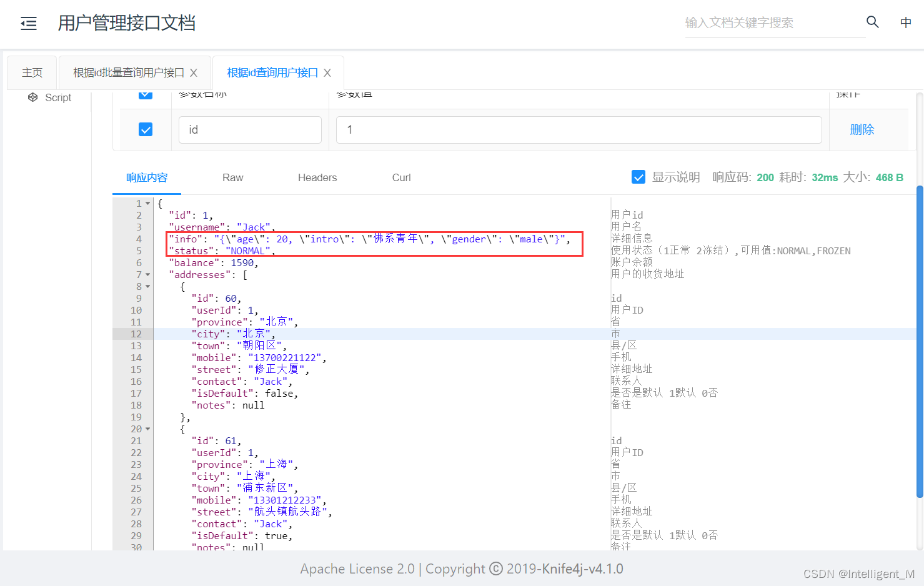Click the "town": "朝阳区" line
924x586 pixels.
pyautogui.click(x=239, y=346)
